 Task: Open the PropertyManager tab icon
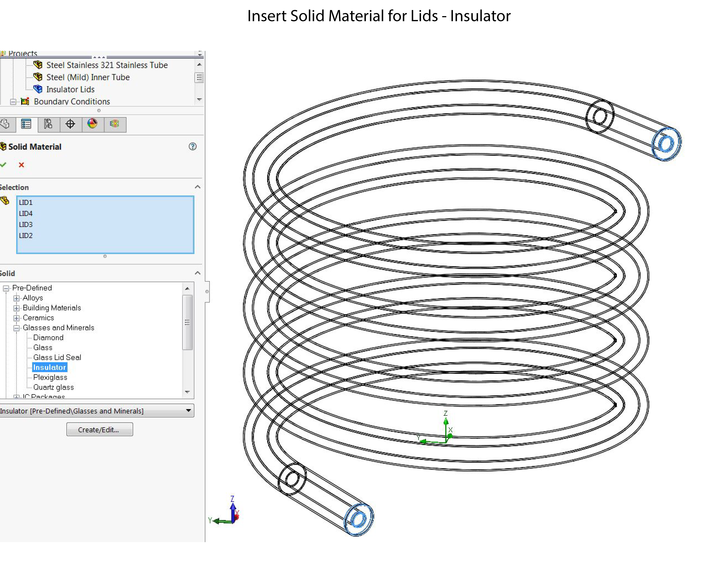tap(26, 124)
